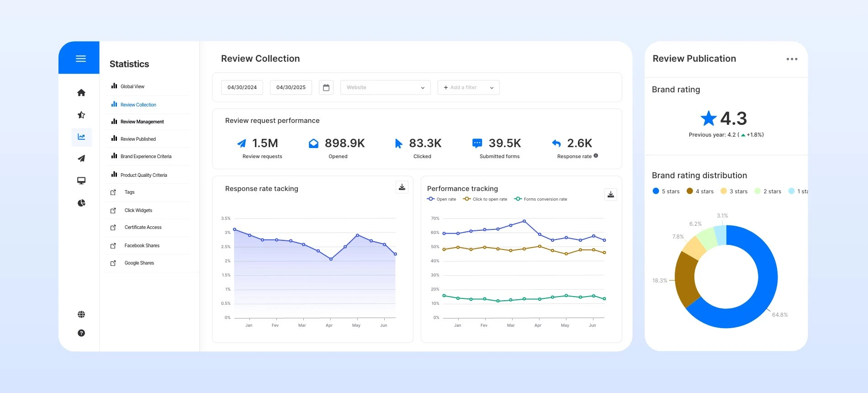Viewport: 868px width, 393px height.
Task: Open the Add a filter dropdown
Action: pos(468,87)
